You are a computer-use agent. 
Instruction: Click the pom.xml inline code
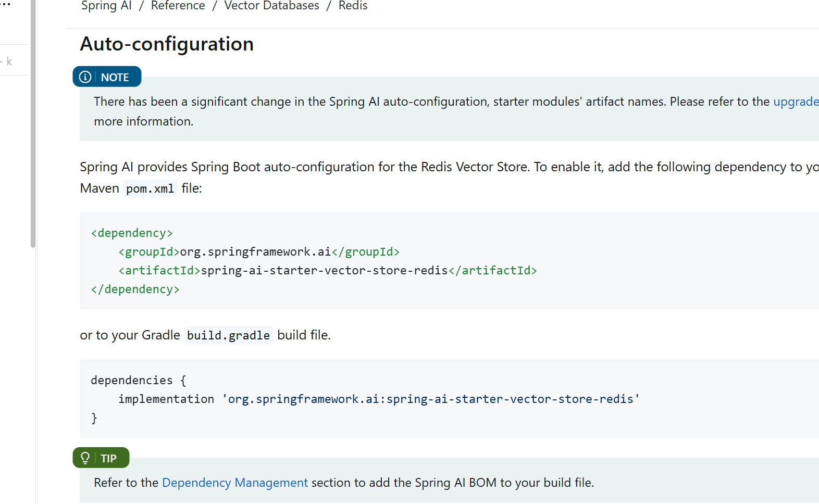[150, 188]
